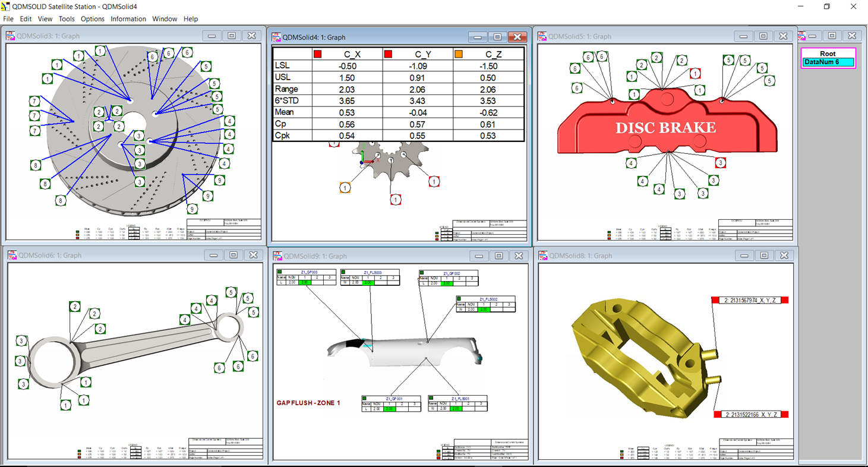Select the Root node in tree
Image resolution: width=868 pixels, height=467 pixels.
coord(828,53)
